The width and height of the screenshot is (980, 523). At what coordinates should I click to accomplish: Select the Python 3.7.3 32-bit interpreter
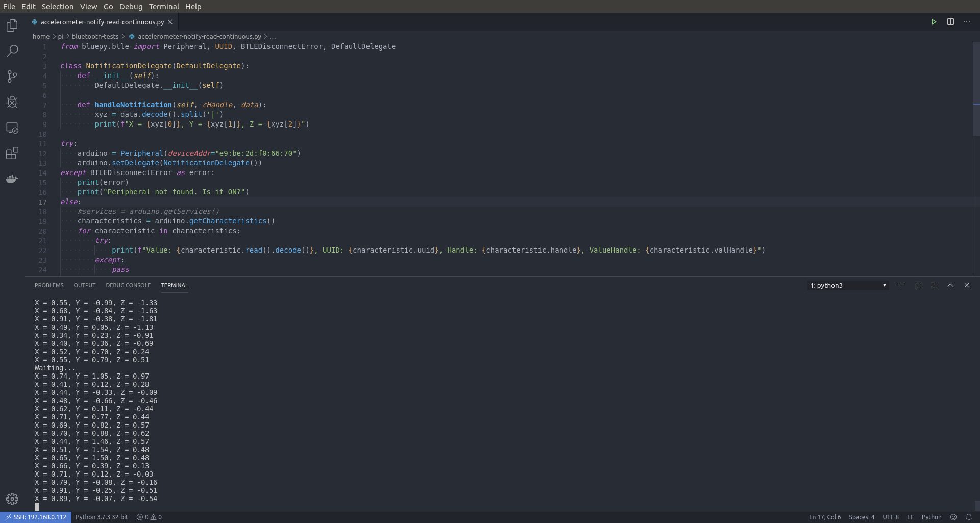[102, 517]
